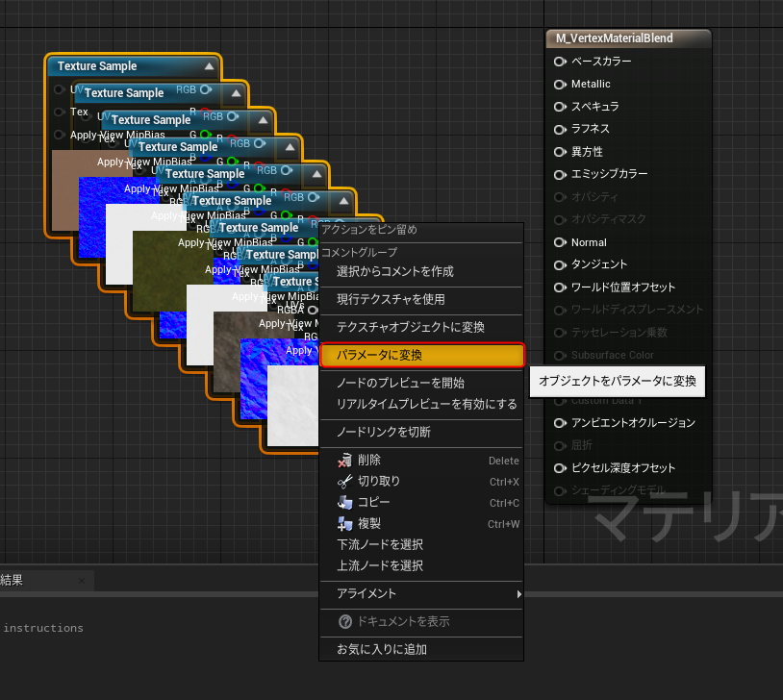Choose 選択からコメントを作成 from the context menu
This screenshot has height=700, width=783.
click(421, 271)
